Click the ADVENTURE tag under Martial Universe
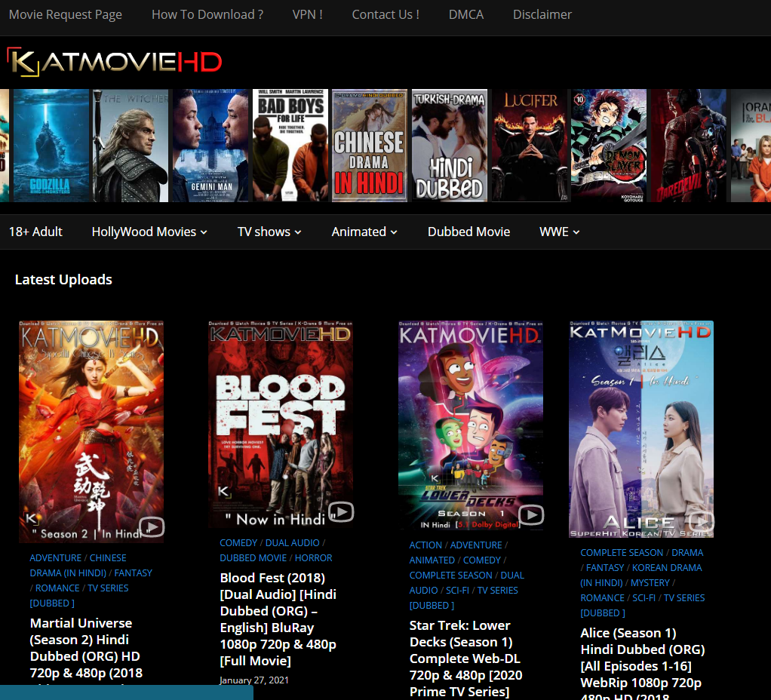The height and width of the screenshot is (700, 771). (x=56, y=558)
